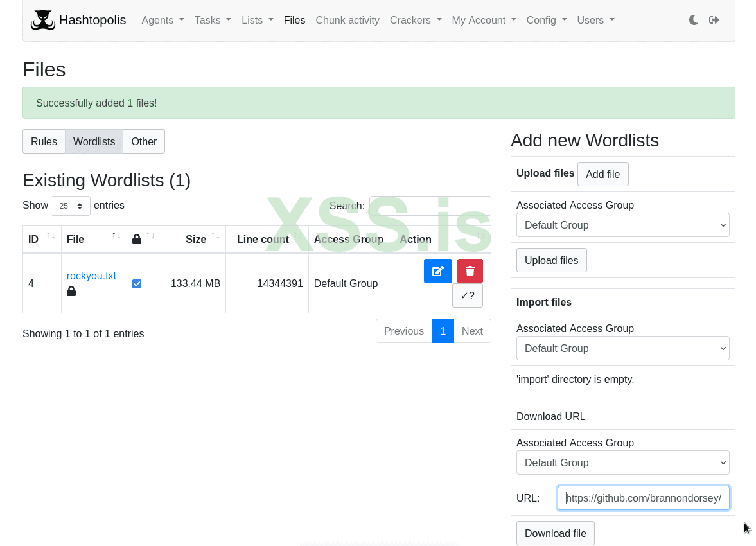Viewport: 756px width, 546px height.
Task: Uncheck the secret checkbox for rockyou.txt
Action: tap(137, 284)
